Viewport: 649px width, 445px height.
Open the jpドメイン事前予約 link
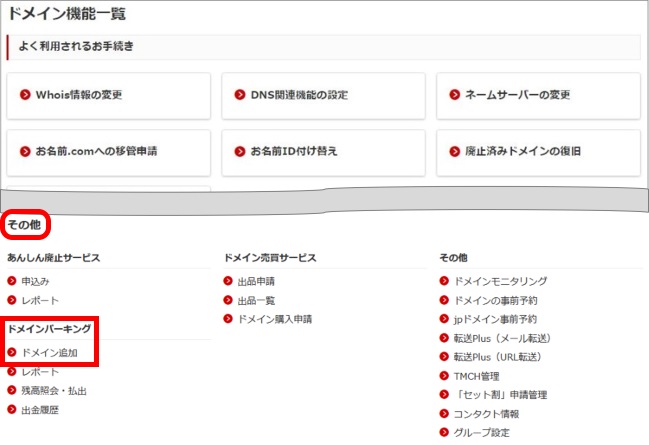495,319
